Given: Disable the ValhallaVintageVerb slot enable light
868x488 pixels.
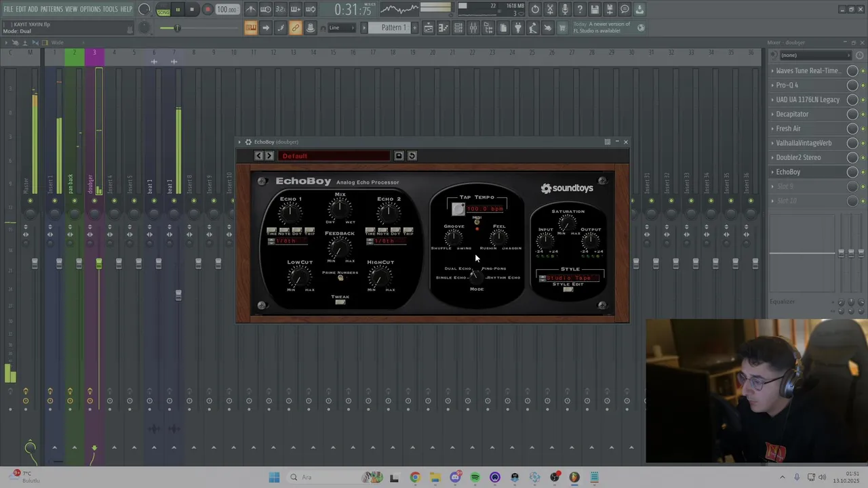Looking at the screenshot, I should coord(863,143).
